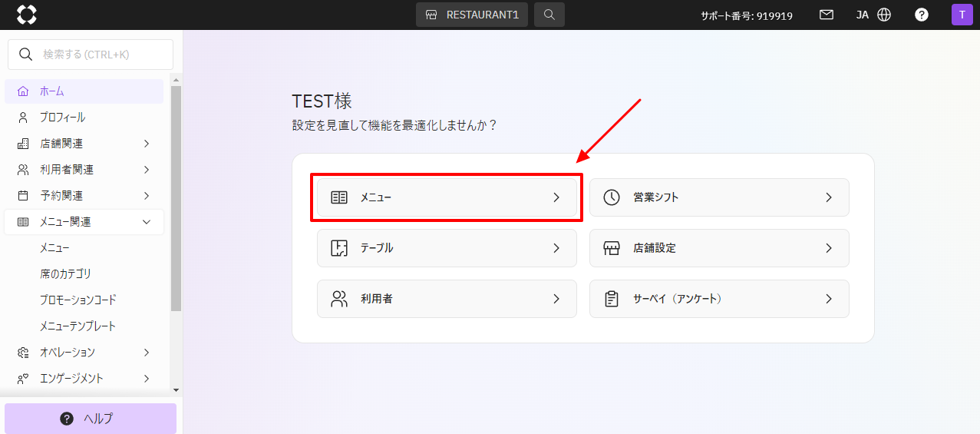The width and height of the screenshot is (980, 434).
Task: Open the テーブル card
Action: (x=447, y=248)
